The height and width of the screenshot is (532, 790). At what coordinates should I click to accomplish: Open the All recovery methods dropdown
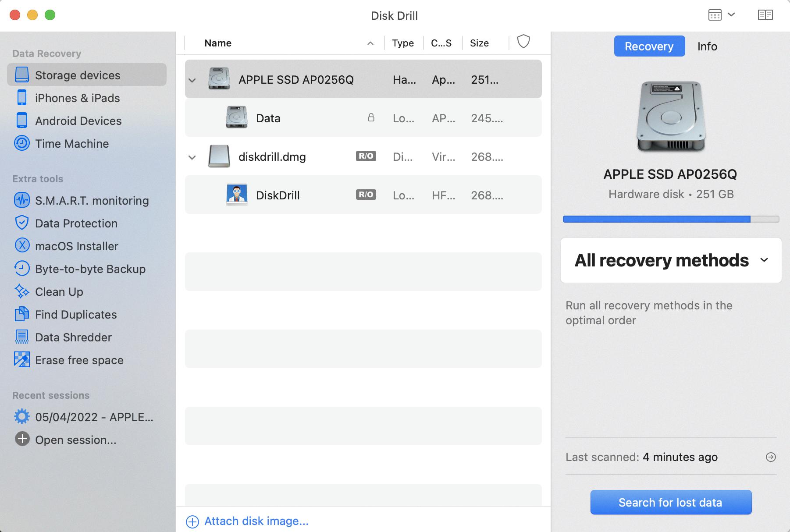[x=671, y=260]
